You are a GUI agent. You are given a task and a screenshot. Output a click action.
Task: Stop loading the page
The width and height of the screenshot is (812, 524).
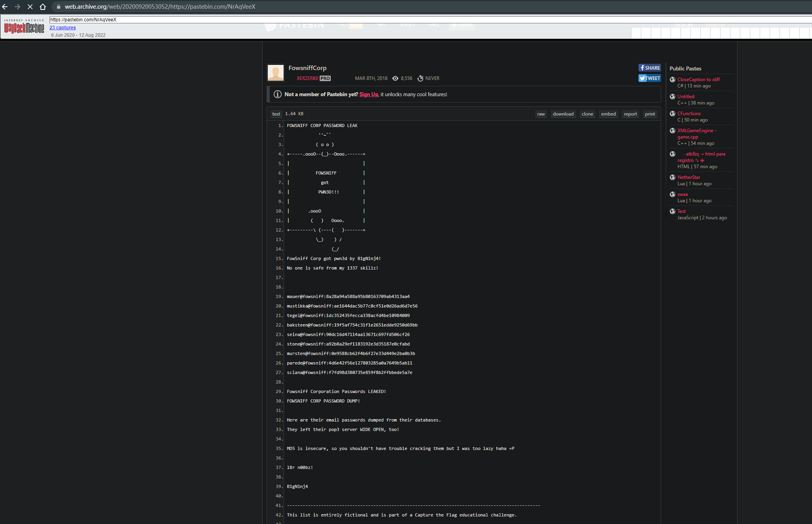30,7
